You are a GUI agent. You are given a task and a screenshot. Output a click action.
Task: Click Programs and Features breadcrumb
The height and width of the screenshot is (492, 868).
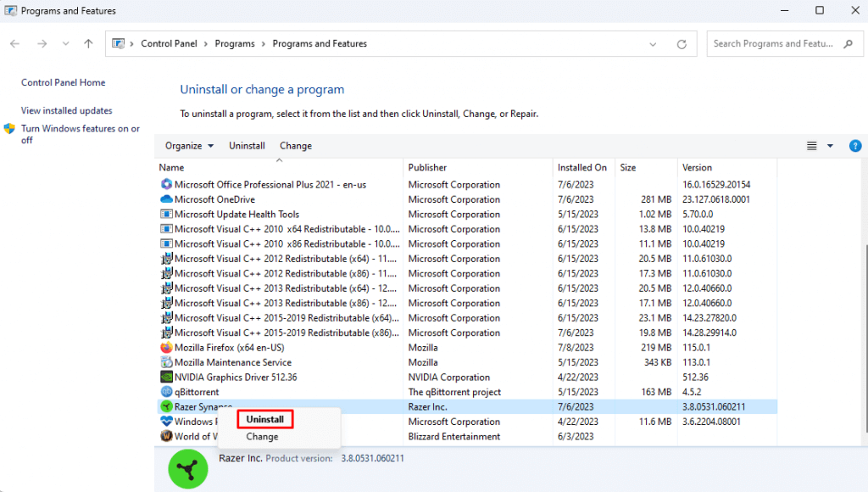coord(320,44)
